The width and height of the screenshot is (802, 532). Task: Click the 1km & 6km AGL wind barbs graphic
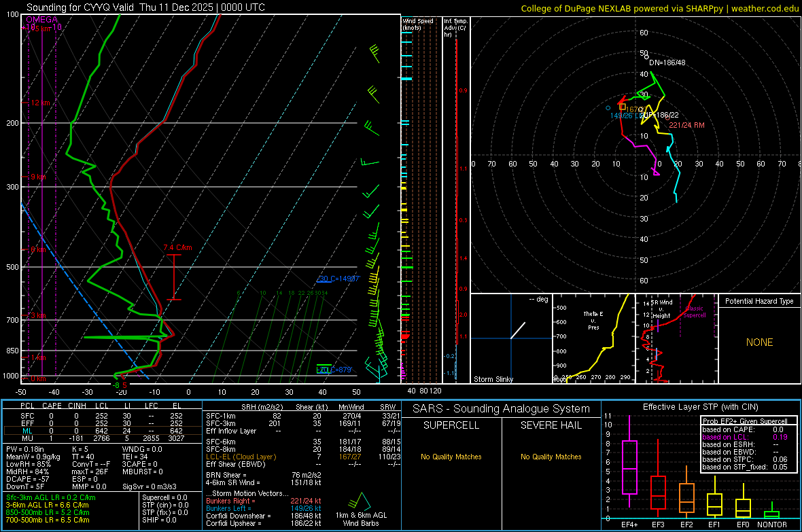click(x=359, y=501)
